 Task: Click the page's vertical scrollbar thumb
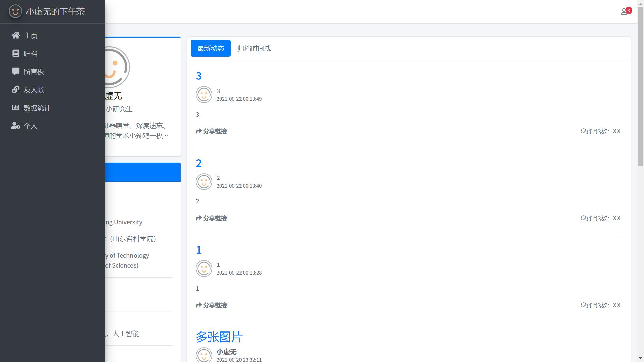(640, 85)
